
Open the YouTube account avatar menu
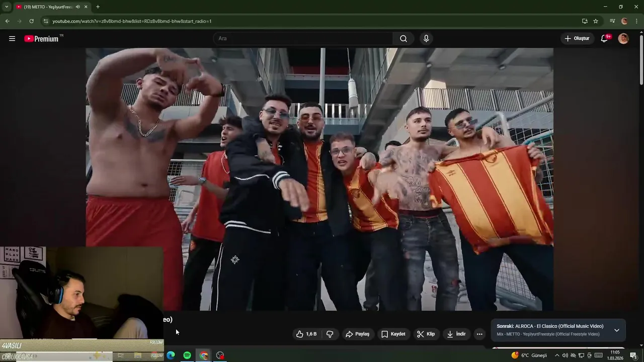pyautogui.click(x=623, y=39)
